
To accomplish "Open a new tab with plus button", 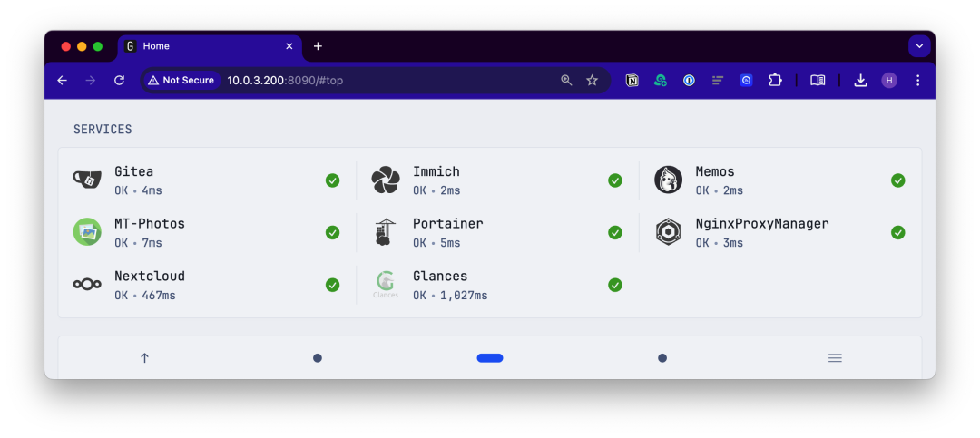I will [318, 46].
